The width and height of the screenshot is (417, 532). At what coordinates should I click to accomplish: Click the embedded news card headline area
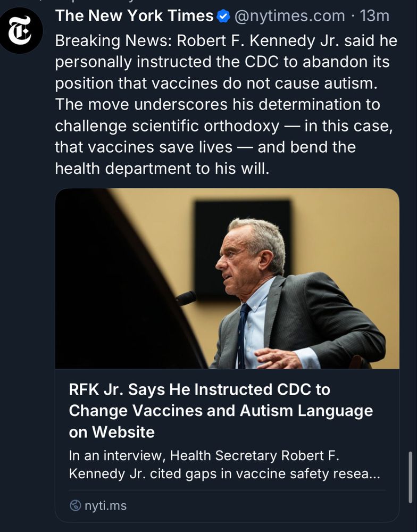click(220, 411)
